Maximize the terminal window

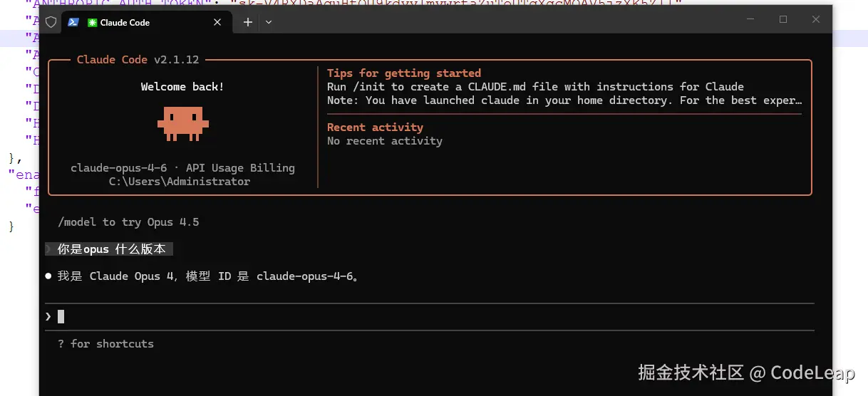pyautogui.click(x=783, y=20)
